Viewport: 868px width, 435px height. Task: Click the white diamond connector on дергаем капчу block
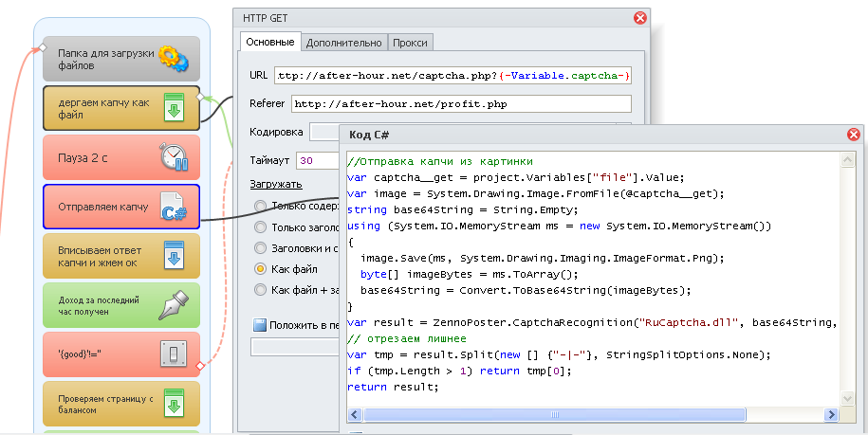pos(200,97)
